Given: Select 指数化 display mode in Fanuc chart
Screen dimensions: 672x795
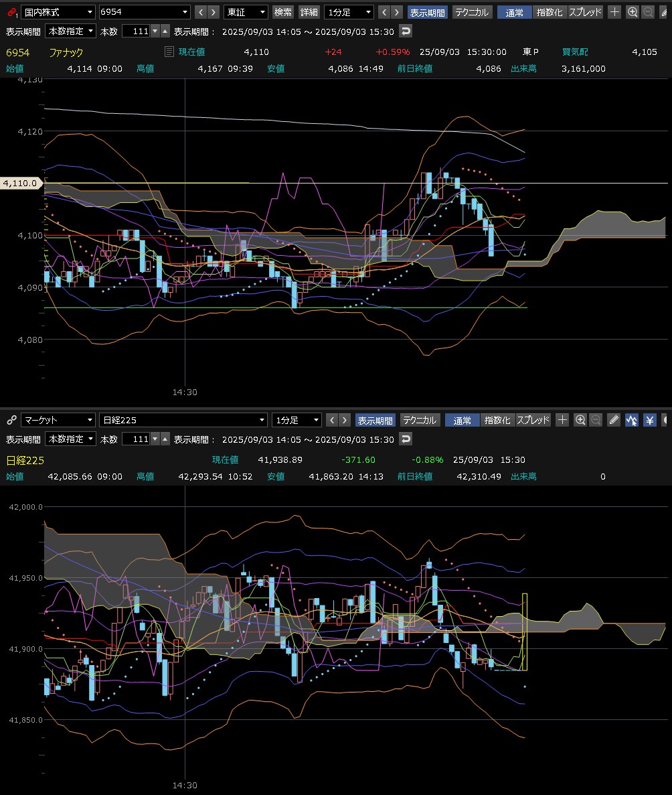Looking at the screenshot, I should click(550, 11).
